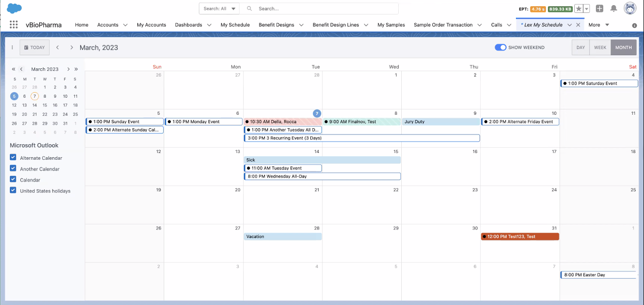Toggle the Show Weekend switch
The image size is (644, 305).
pos(500,48)
